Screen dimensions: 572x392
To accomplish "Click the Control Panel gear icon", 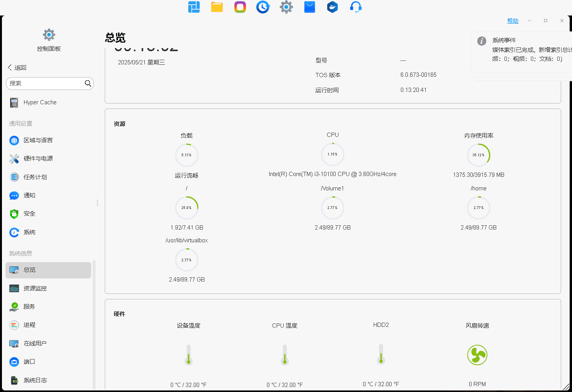I will tap(49, 35).
